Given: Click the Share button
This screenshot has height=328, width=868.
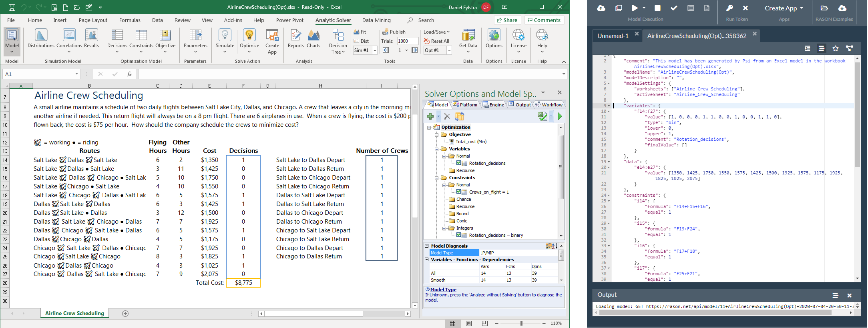Looking at the screenshot, I should click(x=507, y=20).
